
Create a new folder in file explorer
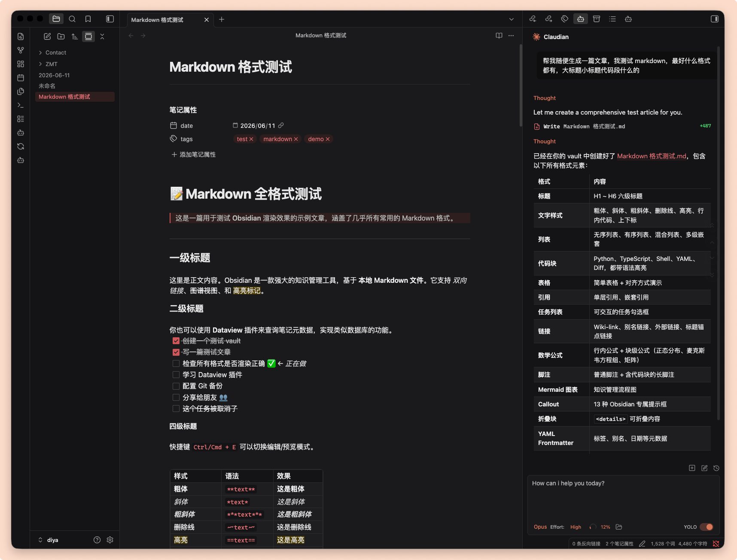click(61, 36)
